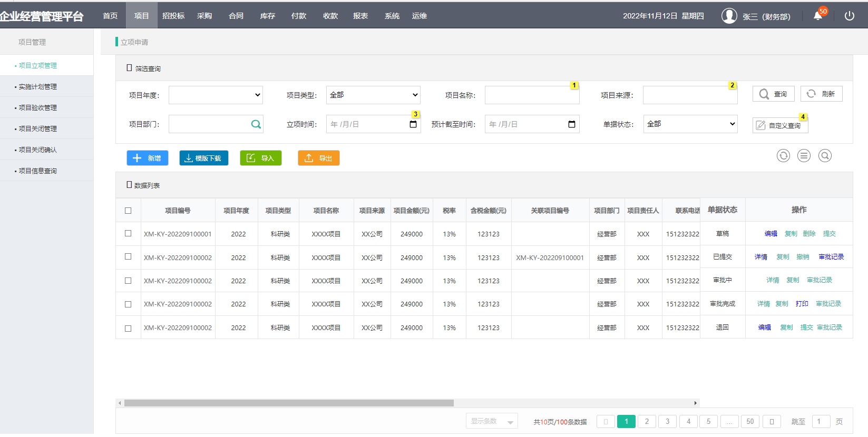Viewport: 868px width, 437px height.
Task: Click the green 导入 import button
Action: point(261,158)
